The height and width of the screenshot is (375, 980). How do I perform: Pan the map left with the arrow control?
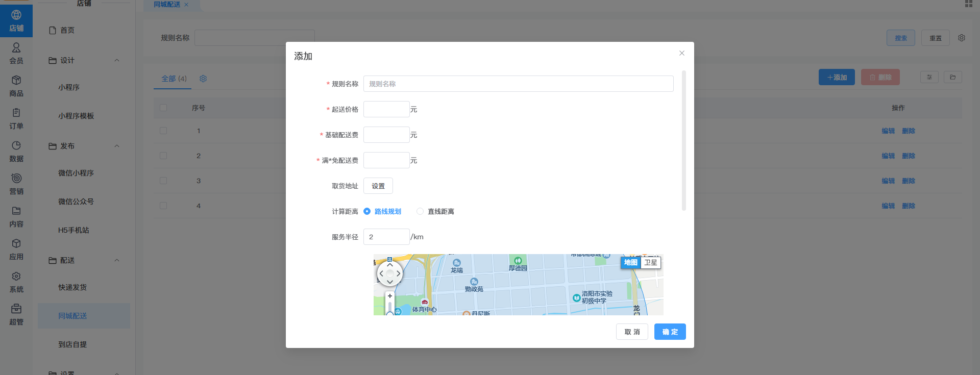381,273
